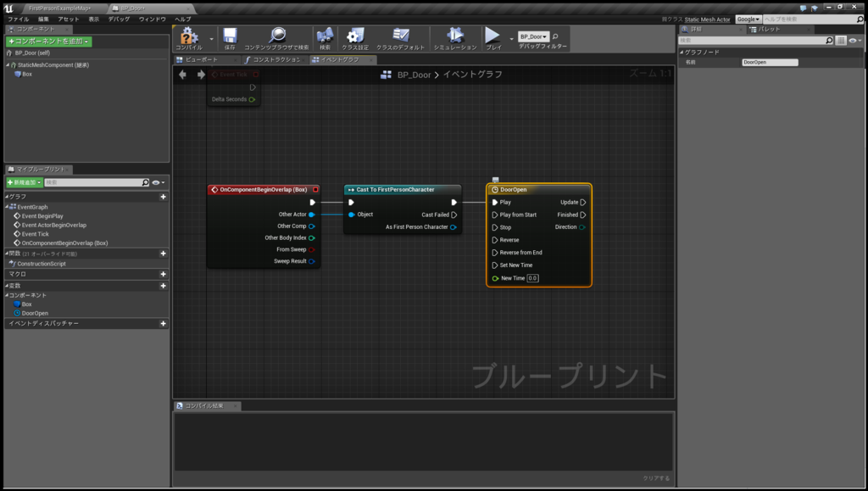Click Static Mesh Actor parent class link
The height and width of the screenshot is (491, 868).
[x=707, y=20]
